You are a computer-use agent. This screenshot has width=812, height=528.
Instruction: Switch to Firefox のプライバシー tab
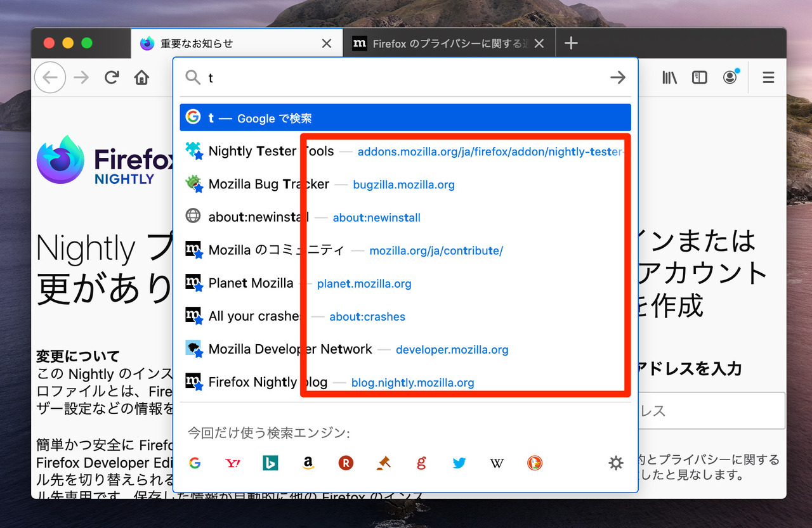(x=449, y=43)
